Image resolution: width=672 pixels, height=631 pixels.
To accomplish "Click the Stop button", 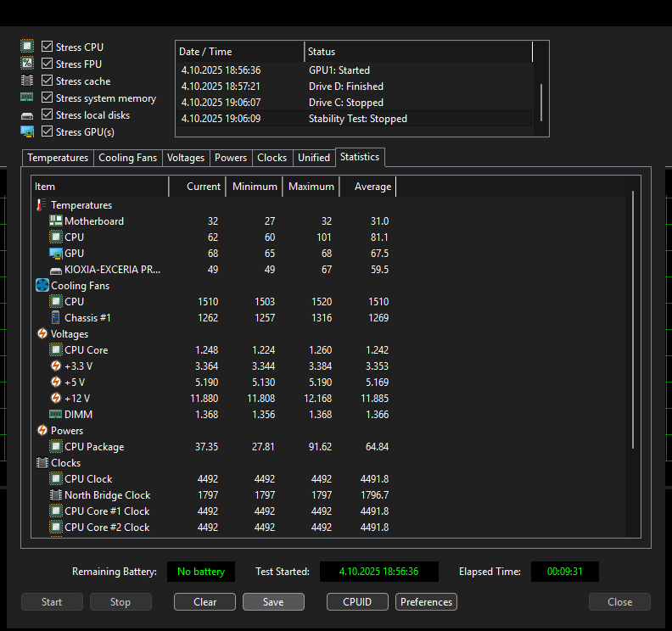I will tap(120, 602).
